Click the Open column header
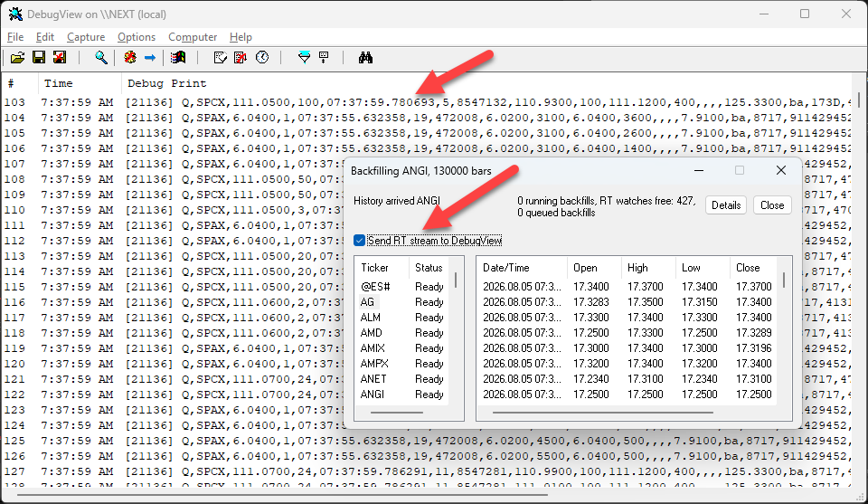 coord(594,268)
